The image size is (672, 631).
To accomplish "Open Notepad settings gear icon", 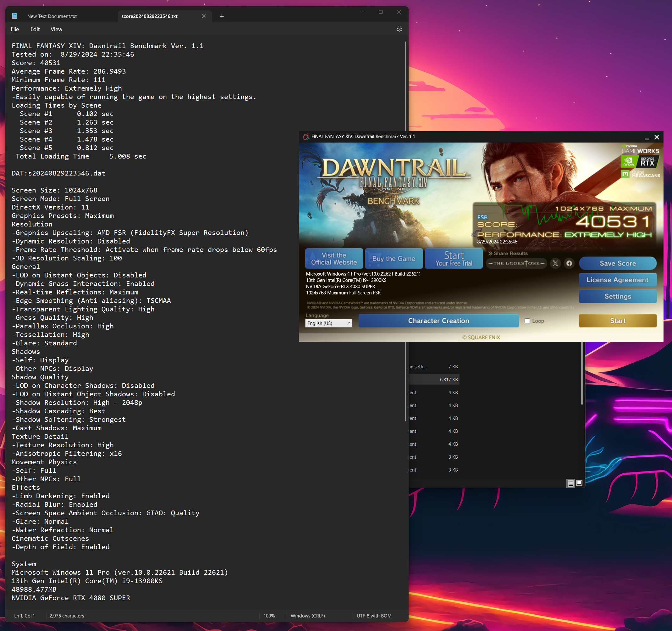I will (399, 29).
